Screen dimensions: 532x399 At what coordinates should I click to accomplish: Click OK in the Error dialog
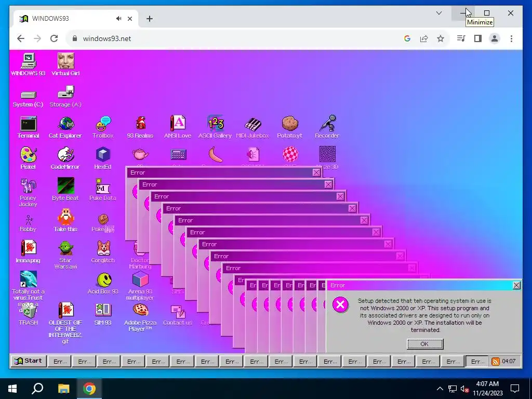425,344
